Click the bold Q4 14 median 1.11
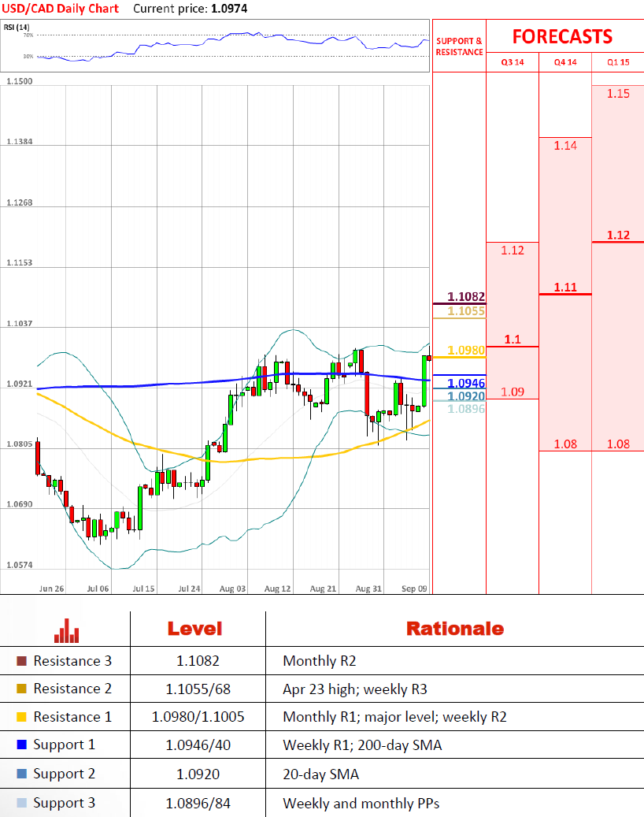This screenshot has height=817, width=644. coord(565,287)
